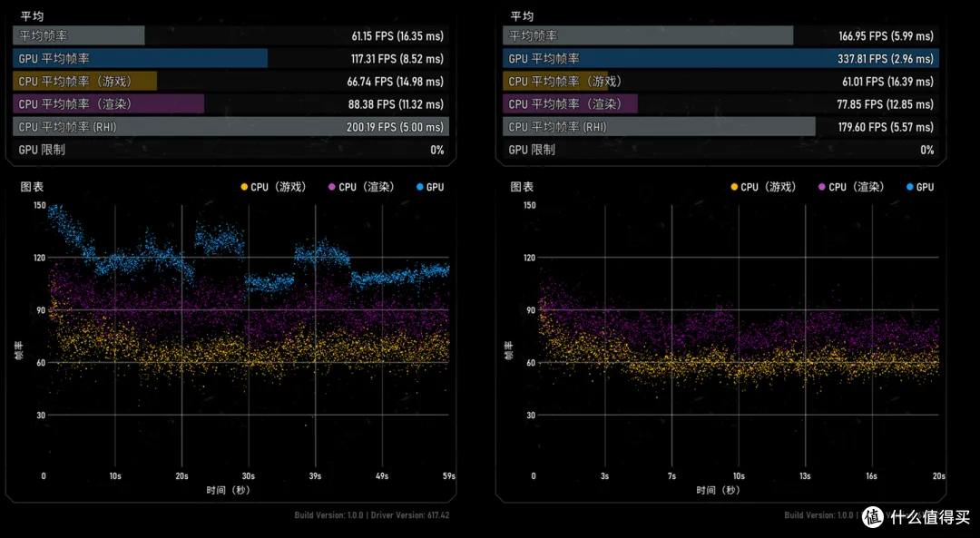The image size is (980, 538).
Task: Click the 39s tick label on time axis
Action: pos(315,476)
